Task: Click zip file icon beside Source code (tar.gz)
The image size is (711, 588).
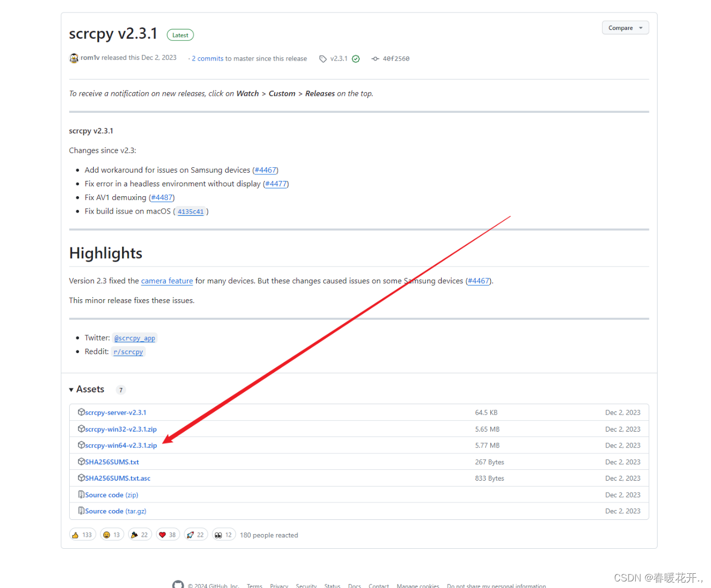Action: pyautogui.click(x=81, y=511)
